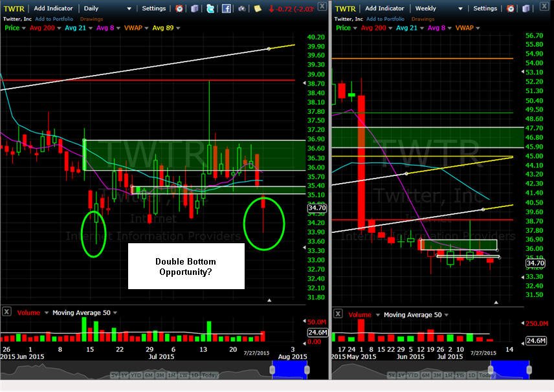The height and width of the screenshot is (392, 554).
Task: Click the binoculars watch icon
Action: point(242,8)
